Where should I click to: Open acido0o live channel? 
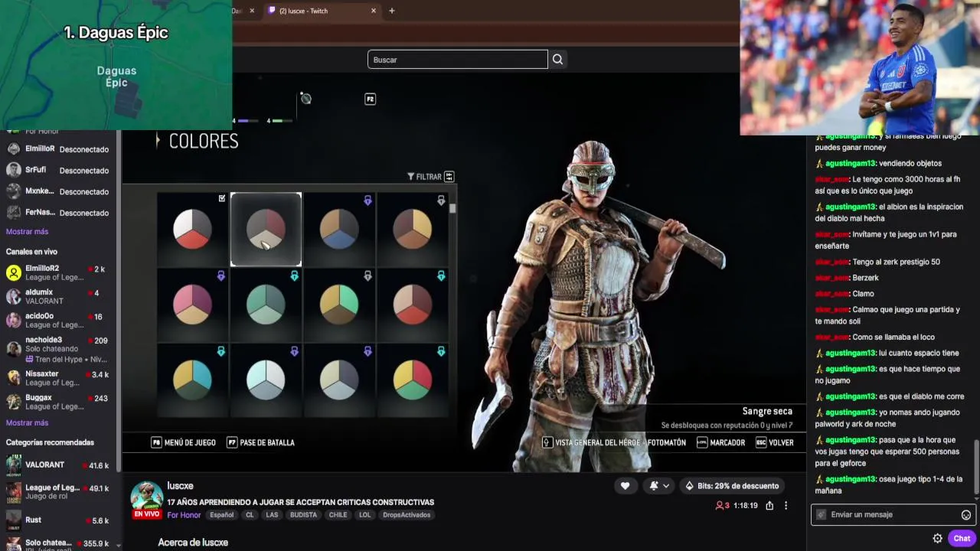click(57, 321)
